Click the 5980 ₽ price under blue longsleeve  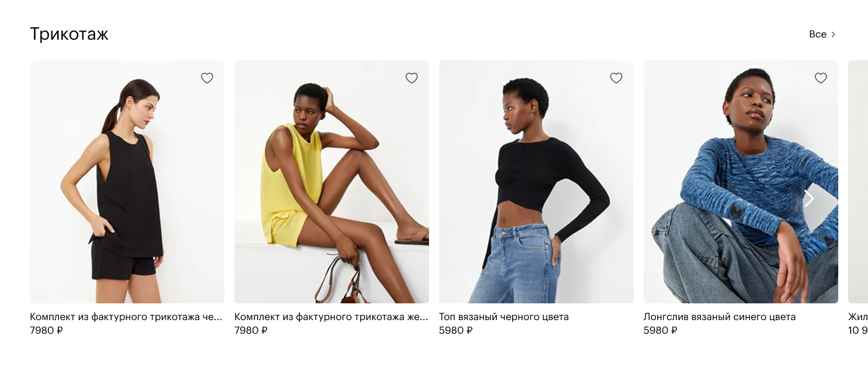click(660, 331)
